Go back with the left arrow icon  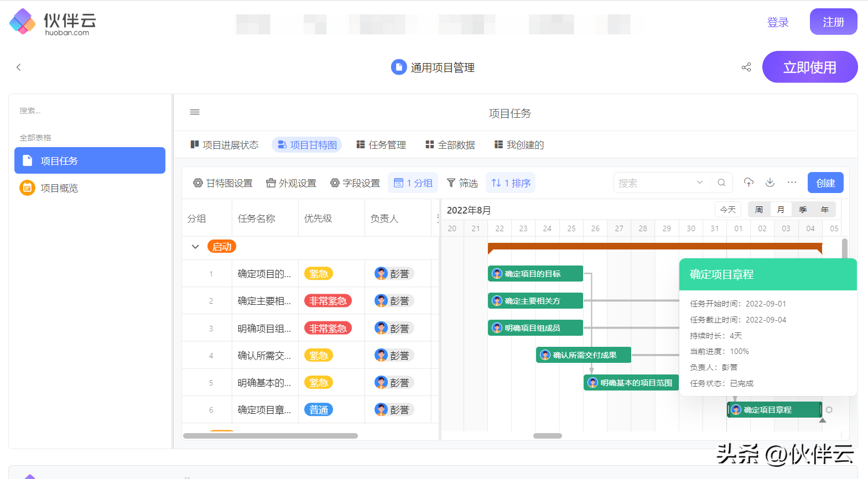coord(18,67)
